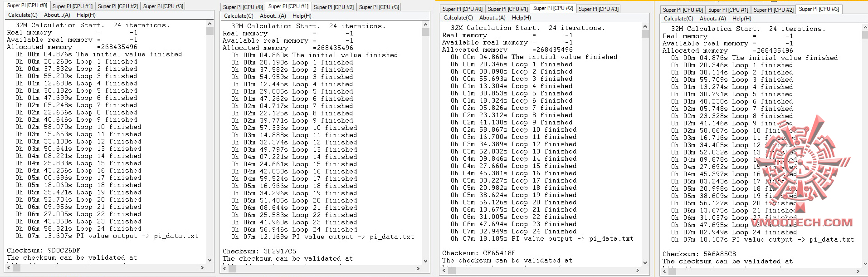
Task: Click the '00m 20.268s Loop 1 finished' line
Action: (76, 61)
